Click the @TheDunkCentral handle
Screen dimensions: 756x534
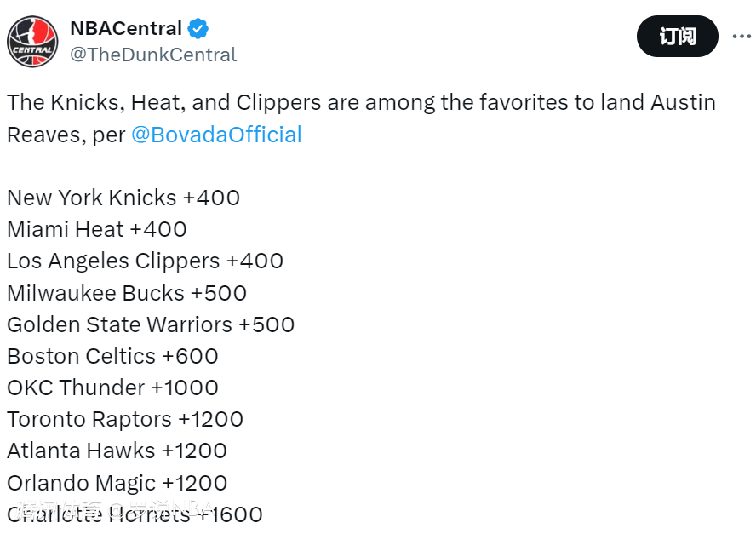click(x=153, y=55)
